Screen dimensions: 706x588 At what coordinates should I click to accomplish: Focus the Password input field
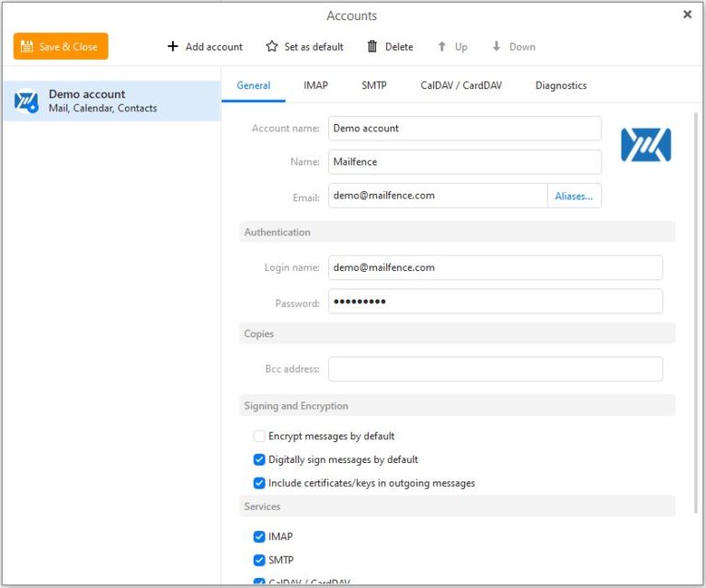pos(495,302)
